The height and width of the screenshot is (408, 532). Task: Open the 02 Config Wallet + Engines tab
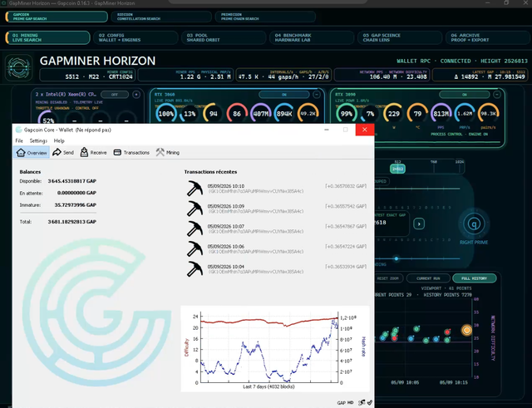(x=135, y=37)
